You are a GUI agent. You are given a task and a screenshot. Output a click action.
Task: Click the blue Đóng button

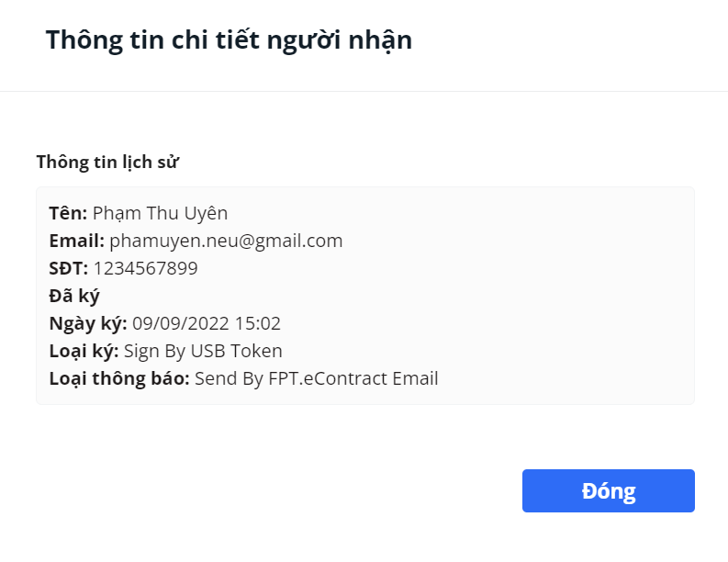609,490
